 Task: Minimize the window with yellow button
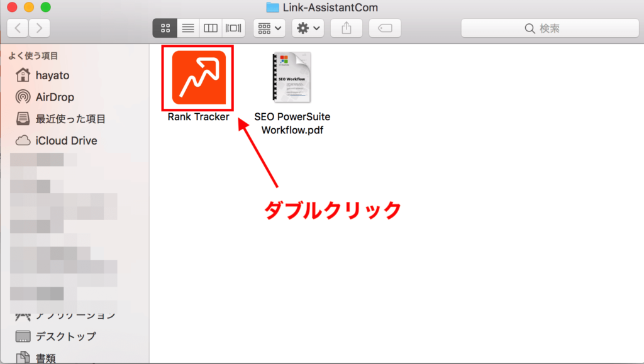click(29, 7)
